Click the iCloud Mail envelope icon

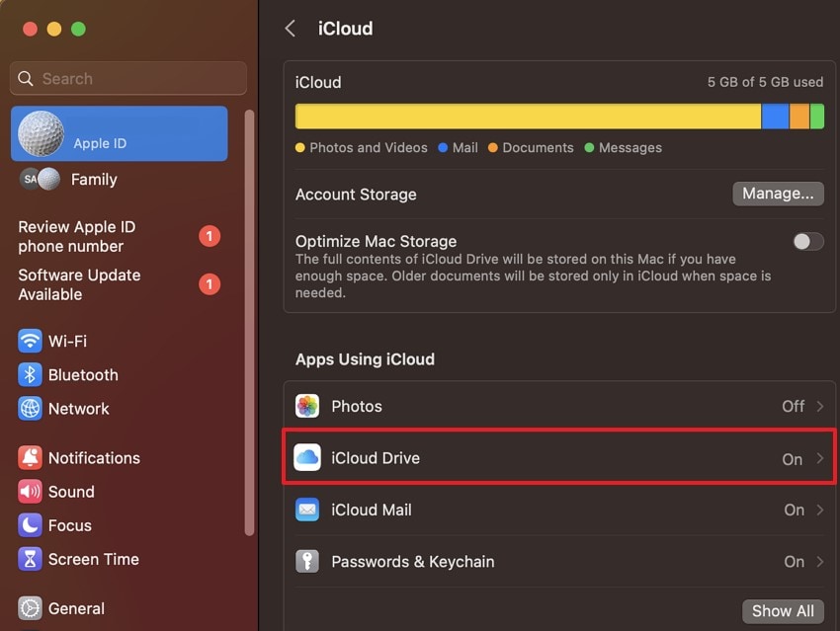[307, 510]
